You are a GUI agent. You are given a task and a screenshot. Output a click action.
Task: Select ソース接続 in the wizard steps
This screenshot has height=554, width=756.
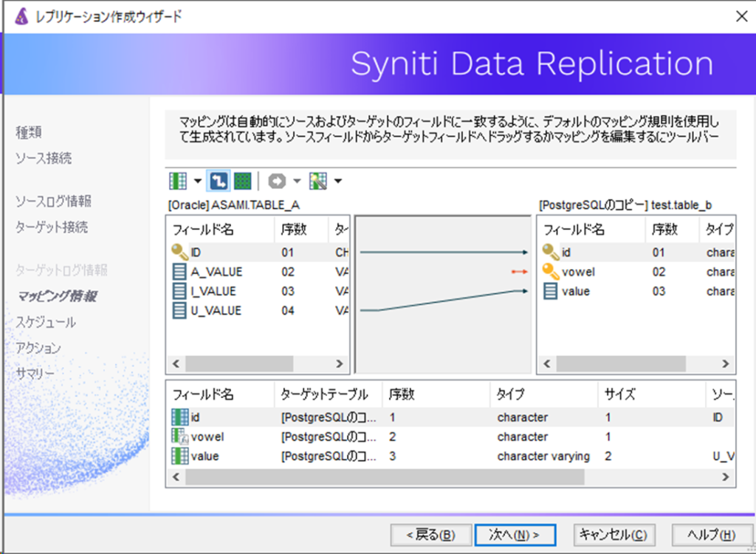44,159
